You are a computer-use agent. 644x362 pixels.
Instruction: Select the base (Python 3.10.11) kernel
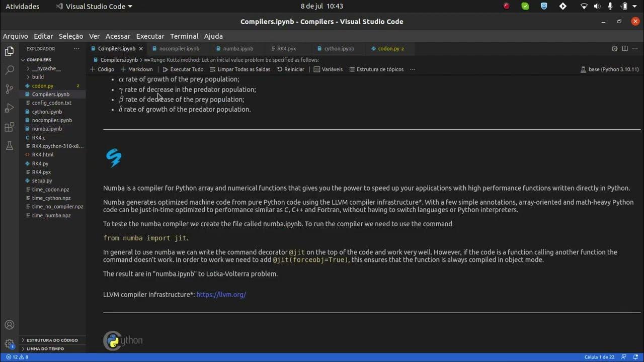[x=609, y=69]
